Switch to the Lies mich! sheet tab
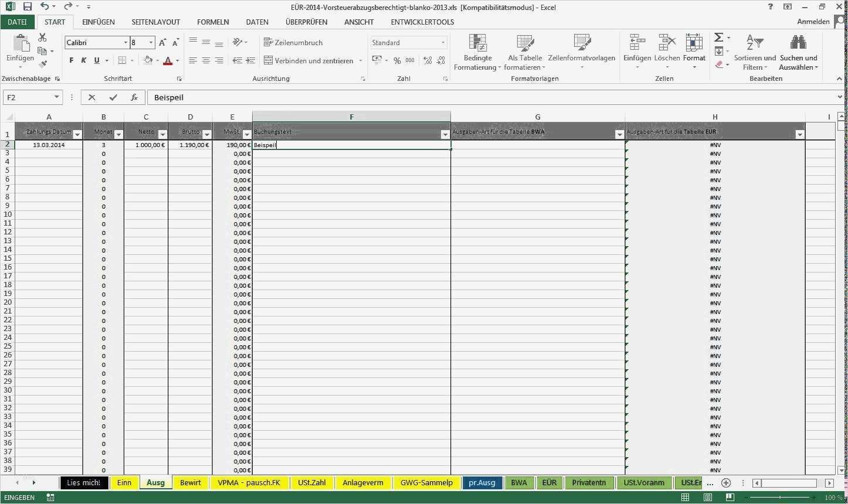The height and width of the screenshot is (504, 848). point(84,483)
